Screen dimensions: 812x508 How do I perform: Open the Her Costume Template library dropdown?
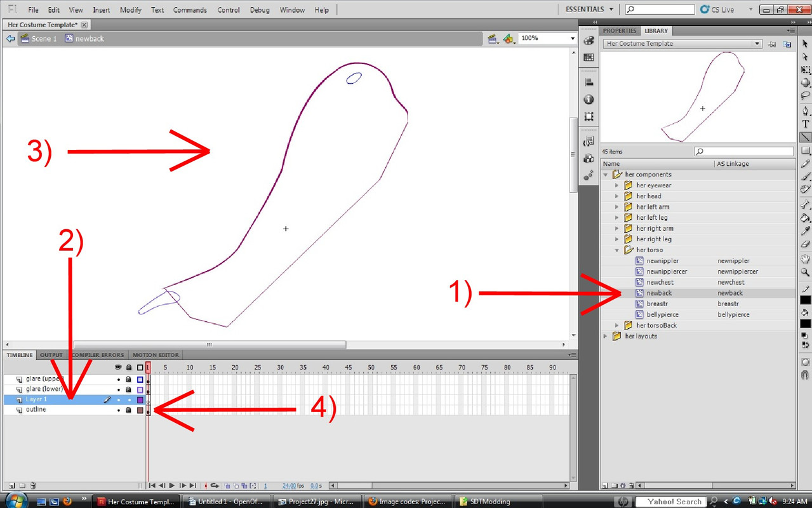(756, 44)
